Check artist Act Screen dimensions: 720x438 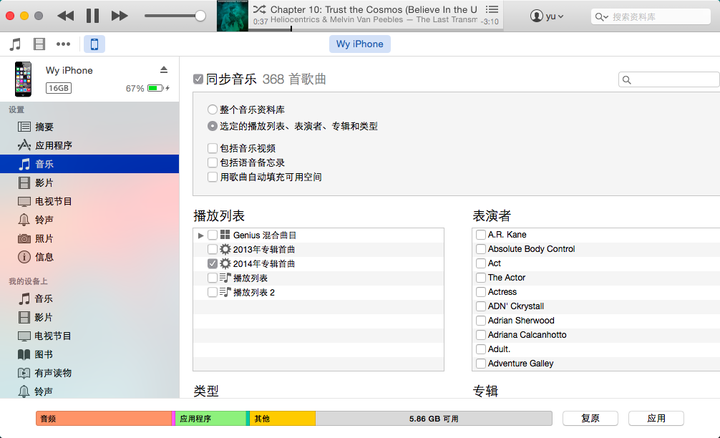click(x=481, y=263)
